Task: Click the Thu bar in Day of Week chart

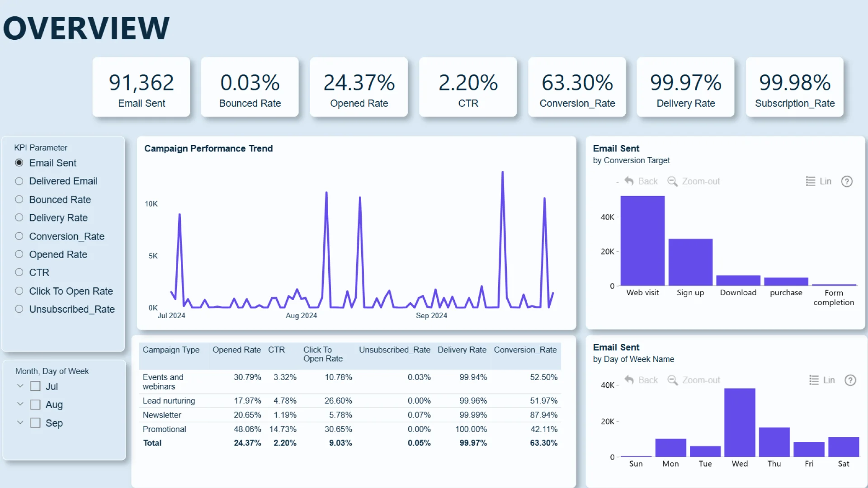Action: tap(774, 442)
